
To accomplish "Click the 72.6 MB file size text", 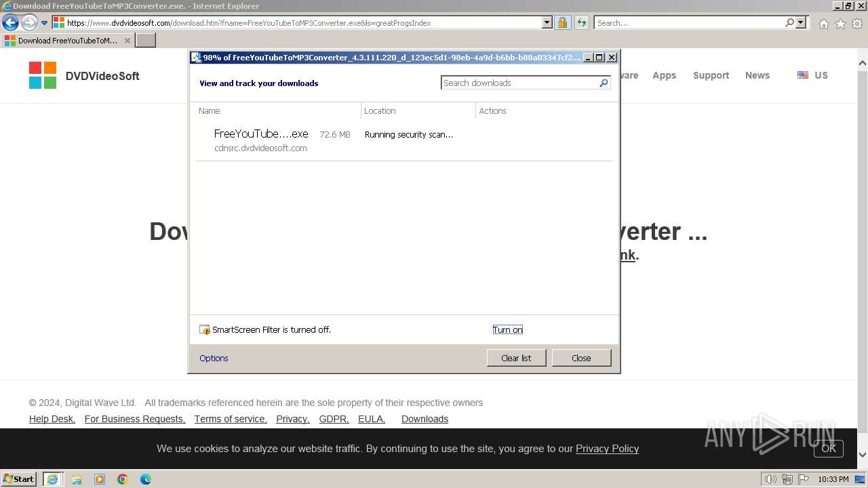I will 335,134.
